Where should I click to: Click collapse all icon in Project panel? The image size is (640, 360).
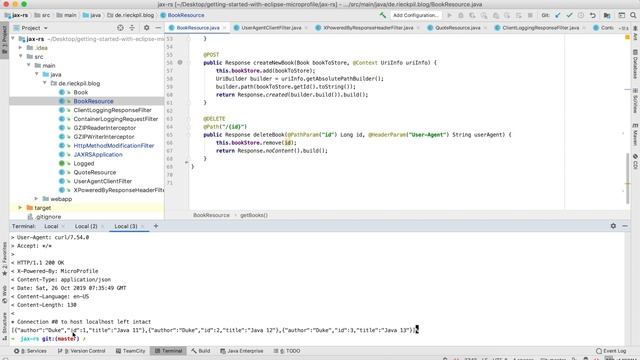pyautogui.click(x=132, y=28)
